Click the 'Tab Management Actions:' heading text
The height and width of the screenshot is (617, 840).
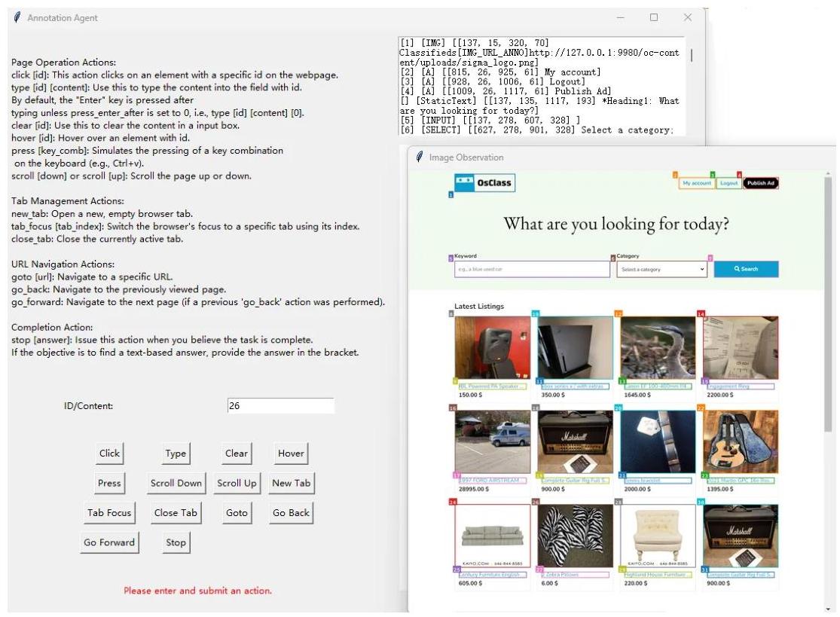click(x=68, y=201)
